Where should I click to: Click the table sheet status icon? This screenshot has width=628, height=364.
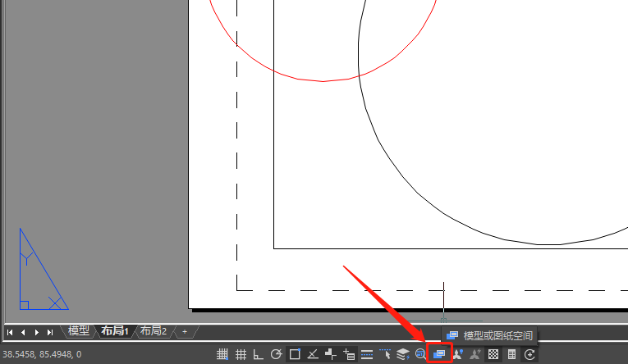tap(511, 354)
